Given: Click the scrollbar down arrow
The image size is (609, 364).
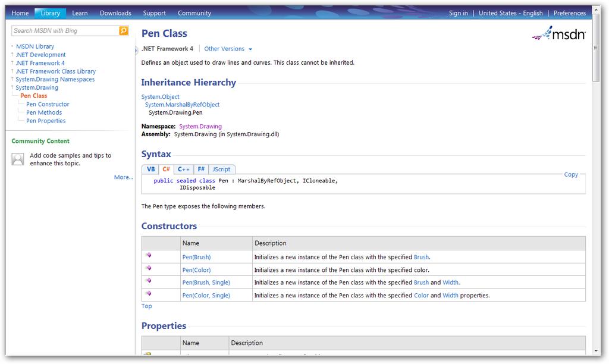Looking at the screenshot, I should 596,351.
